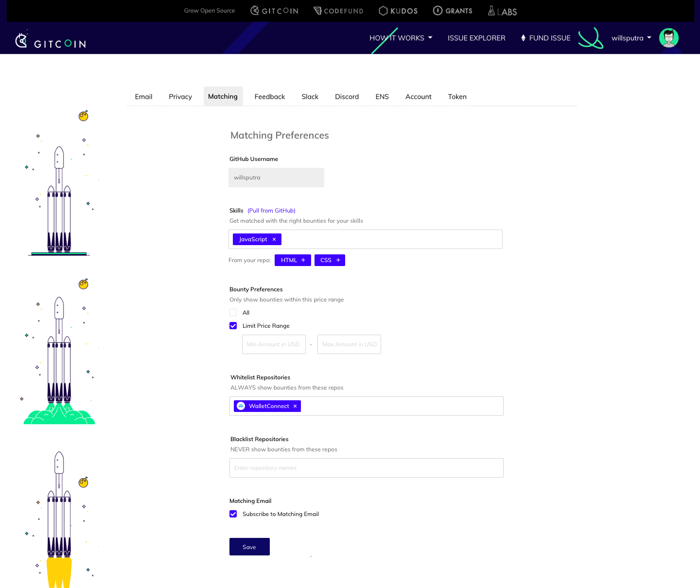The width and height of the screenshot is (700, 588).
Task: Click Fund Issue with Ethereum icon
Action: [545, 38]
